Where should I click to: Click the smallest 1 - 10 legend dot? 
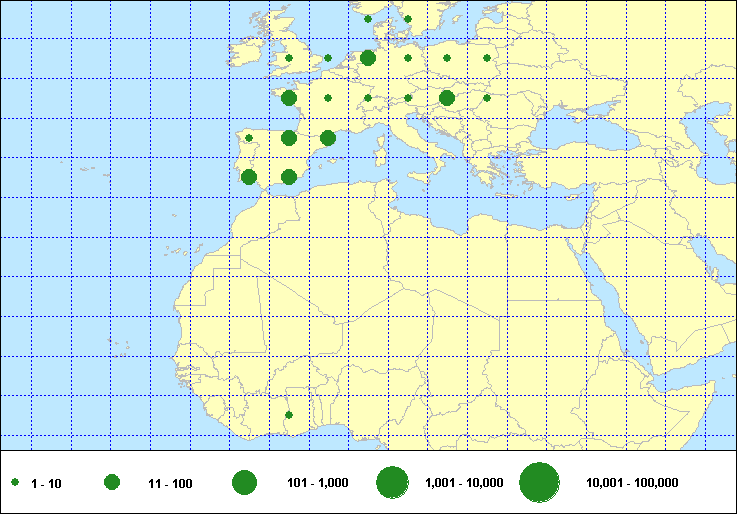click(x=16, y=483)
